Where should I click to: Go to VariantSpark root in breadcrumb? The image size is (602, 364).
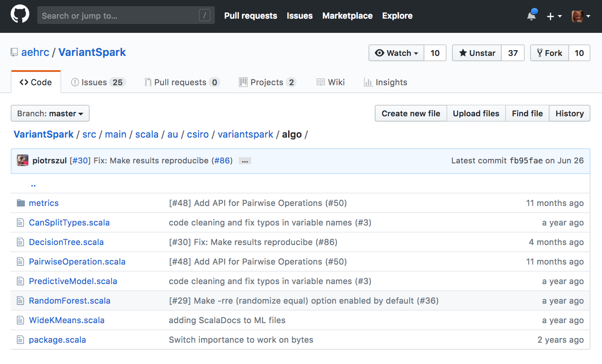[x=44, y=134]
